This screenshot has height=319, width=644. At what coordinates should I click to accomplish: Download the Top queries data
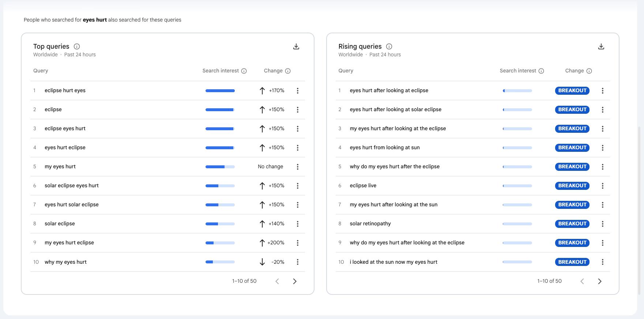coord(296,46)
